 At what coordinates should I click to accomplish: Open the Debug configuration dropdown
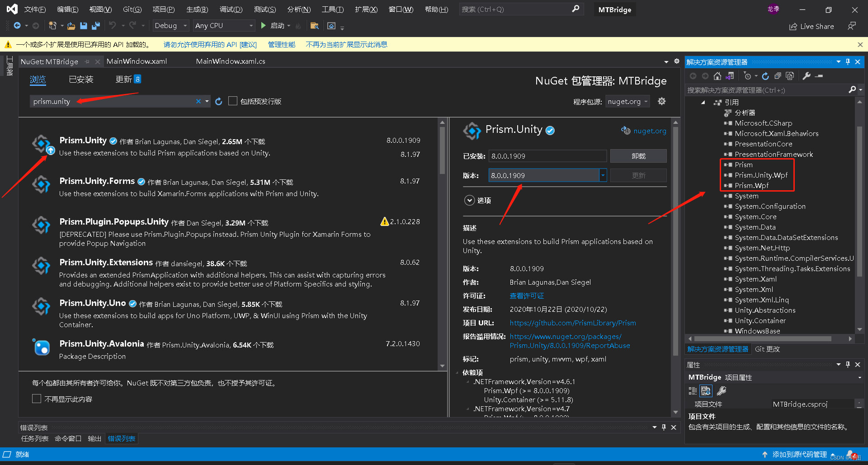coord(170,26)
